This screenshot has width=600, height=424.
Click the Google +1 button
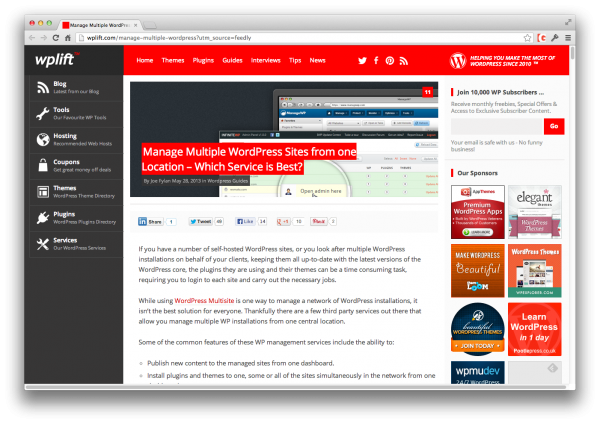283,222
